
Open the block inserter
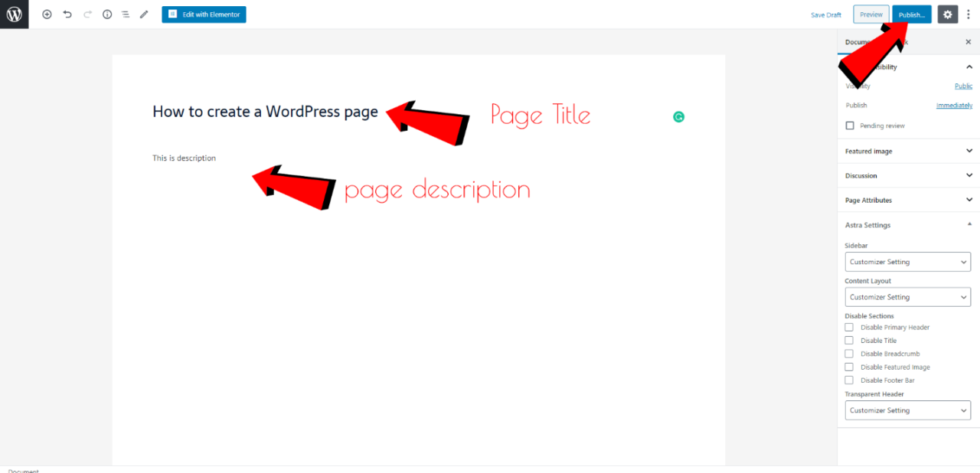tap(47, 14)
